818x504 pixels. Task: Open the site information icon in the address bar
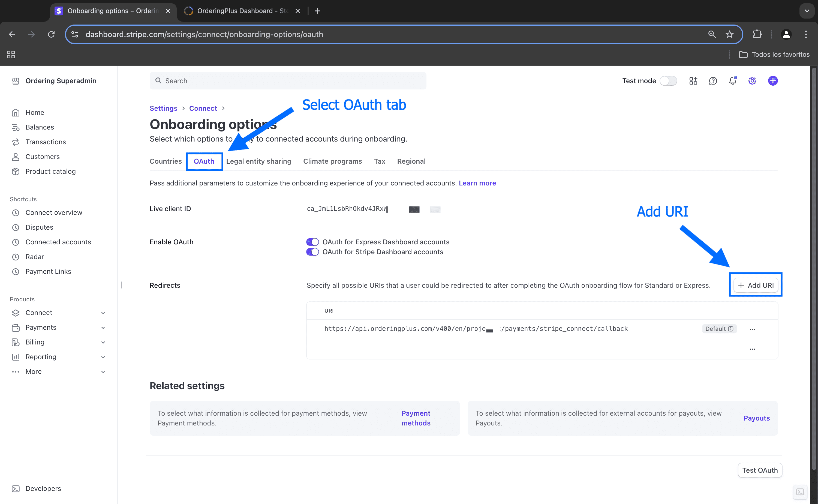(75, 34)
